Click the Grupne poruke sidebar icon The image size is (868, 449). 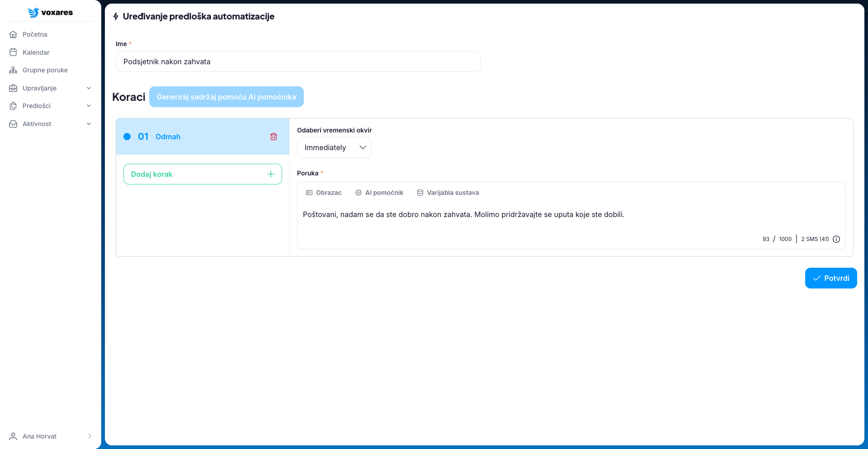(13, 70)
